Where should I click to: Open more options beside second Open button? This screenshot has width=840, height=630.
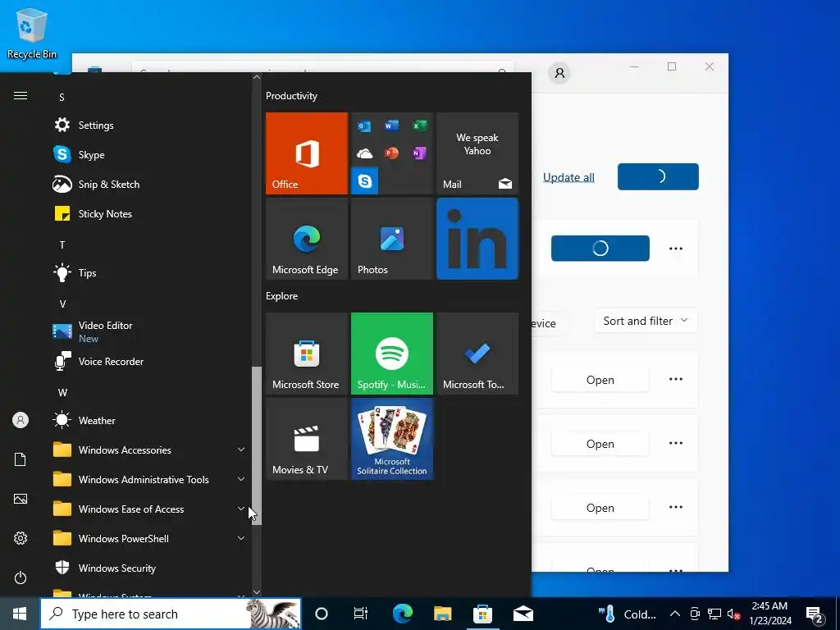[x=676, y=443]
